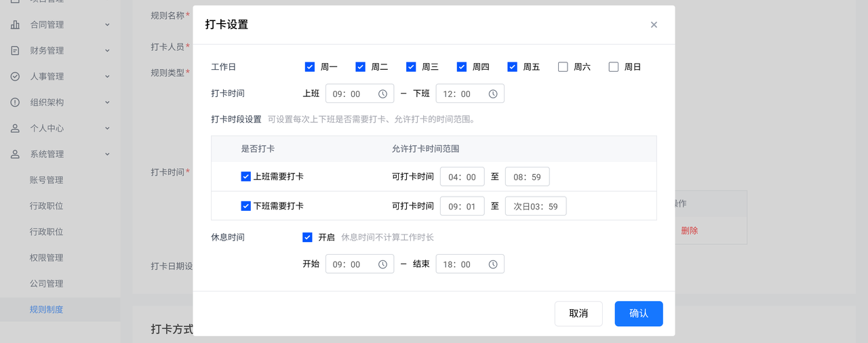
Task: Uncheck the 周一 workday checkbox
Action: [x=310, y=67]
